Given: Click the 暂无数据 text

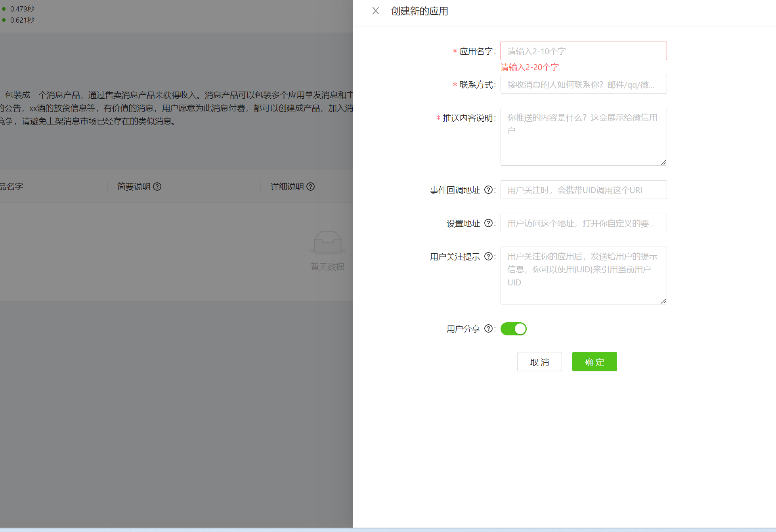Looking at the screenshot, I should (x=327, y=266).
